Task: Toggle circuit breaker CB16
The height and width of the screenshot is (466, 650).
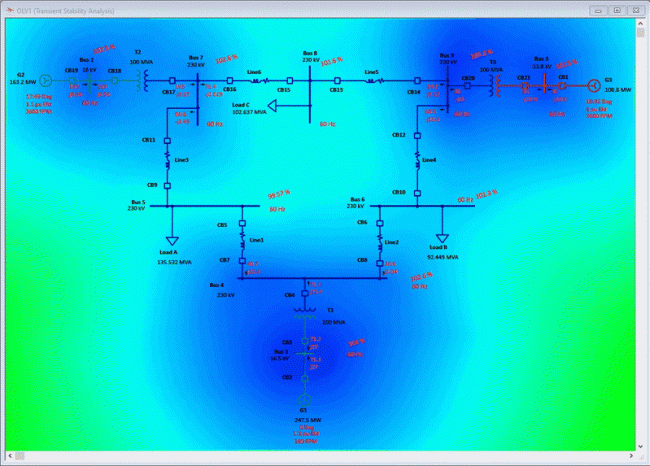Action: coord(230,79)
